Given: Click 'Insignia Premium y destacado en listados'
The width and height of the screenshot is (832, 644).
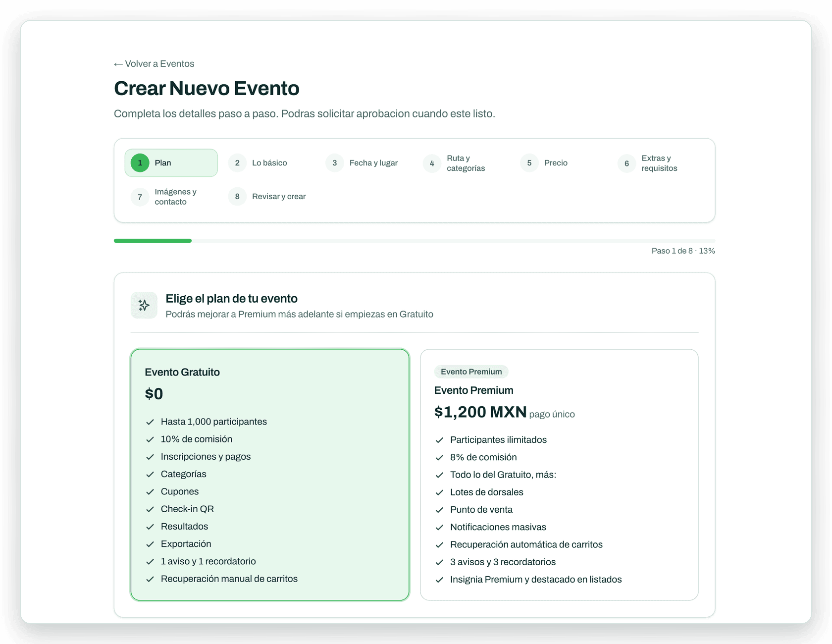Looking at the screenshot, I should coord(536,580).
